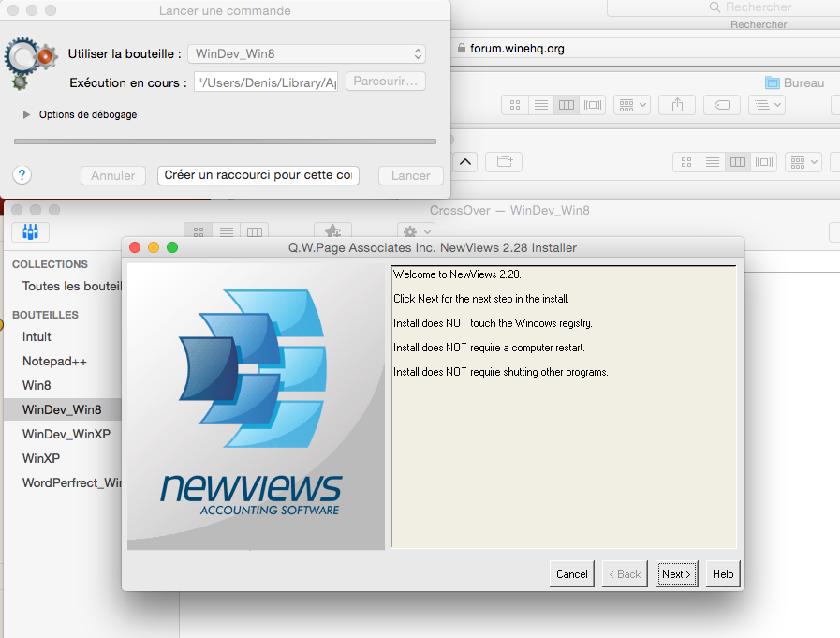Select the WinDev_WinXP bottle
The width and height of the screenshot is (840, 638).
[66, 434]
